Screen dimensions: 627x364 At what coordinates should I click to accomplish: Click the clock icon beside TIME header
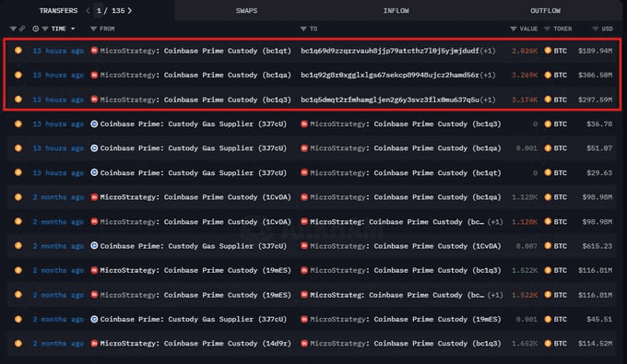pos(36,29)
